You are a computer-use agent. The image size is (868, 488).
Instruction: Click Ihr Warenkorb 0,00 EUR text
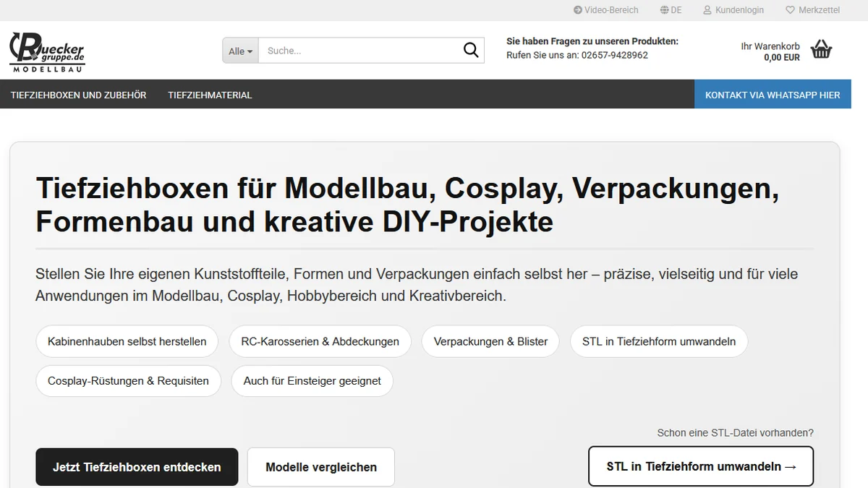click(770, 51)
